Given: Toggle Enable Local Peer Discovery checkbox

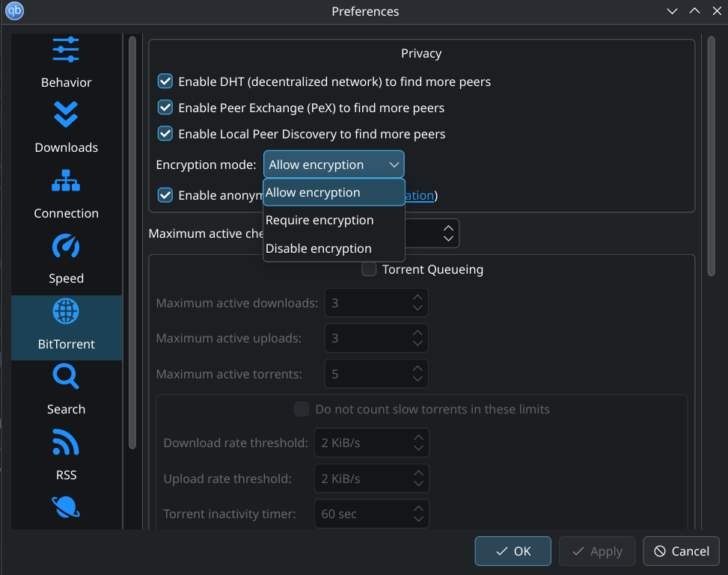Looking at the screenshot, I should click(x=165, y=134).
